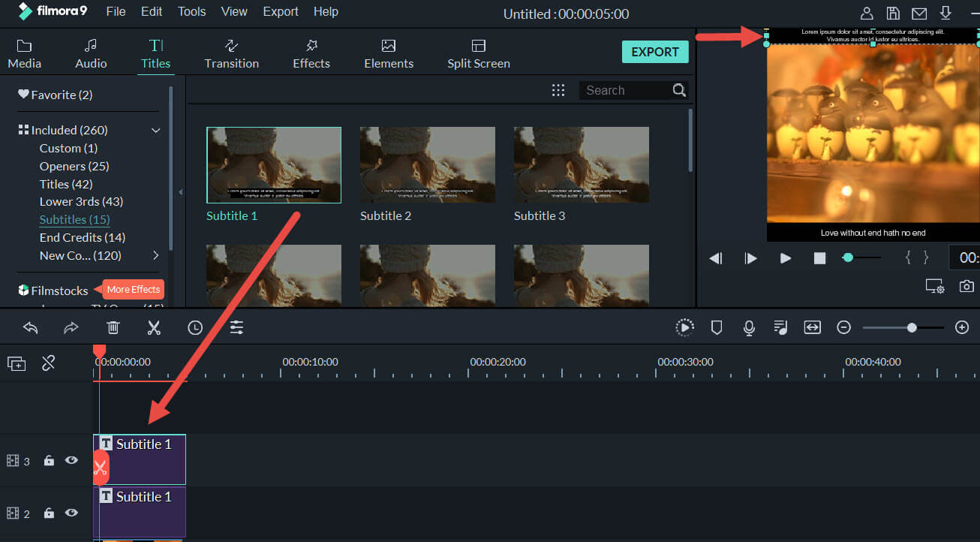This screenshot has width=980, height=542.
Task: Click the save project icon
Action: (893, 13)
